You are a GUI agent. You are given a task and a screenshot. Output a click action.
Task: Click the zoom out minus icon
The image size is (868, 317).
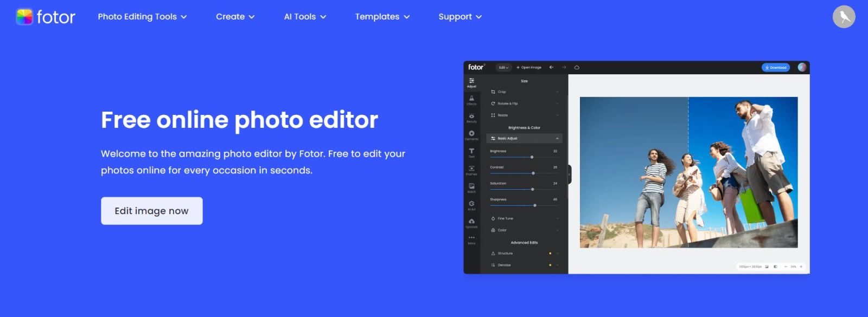[x=785, y=267]
